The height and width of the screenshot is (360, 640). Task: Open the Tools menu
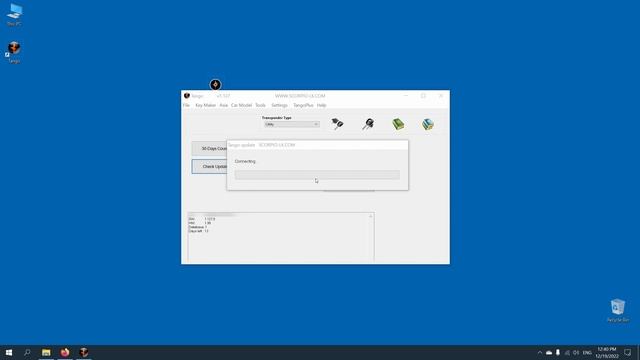(x=260, y=105)
